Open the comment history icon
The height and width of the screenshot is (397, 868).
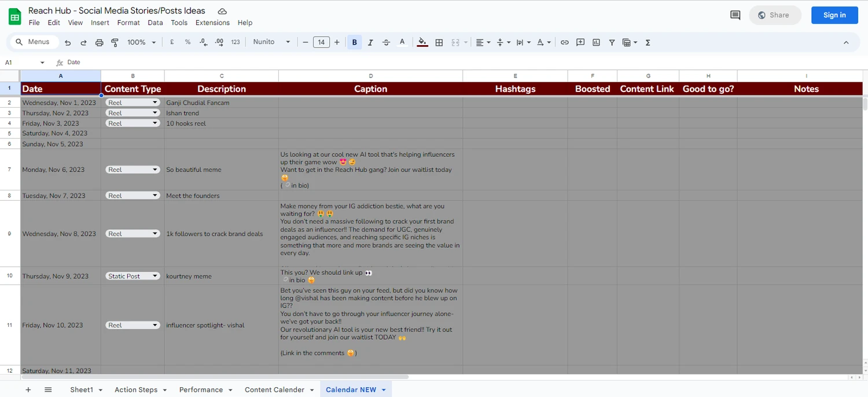735,15
